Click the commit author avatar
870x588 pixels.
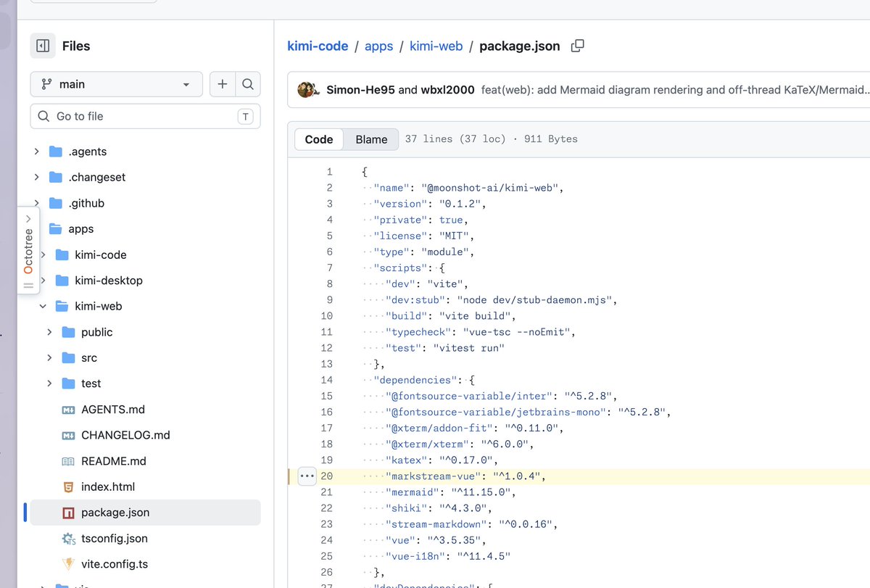click(309, 90)
